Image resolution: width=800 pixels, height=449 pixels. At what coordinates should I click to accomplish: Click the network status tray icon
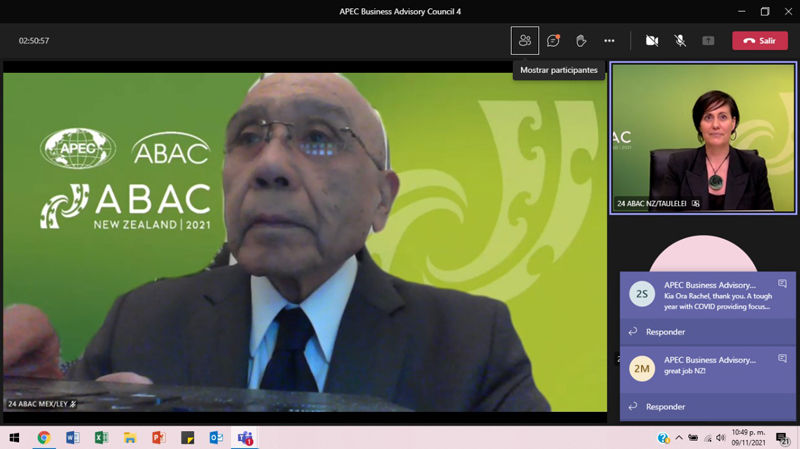708,438
